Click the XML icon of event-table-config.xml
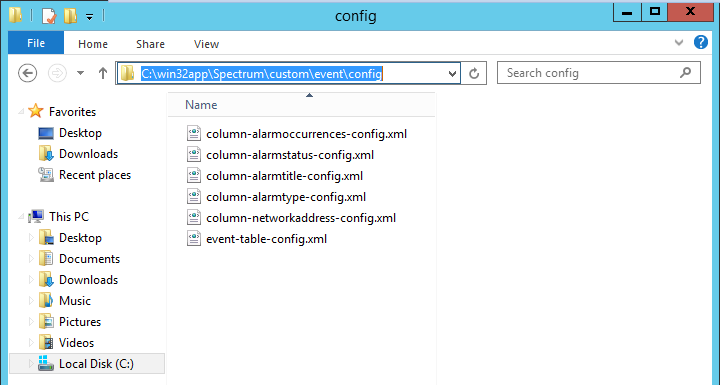 (194, 238)
